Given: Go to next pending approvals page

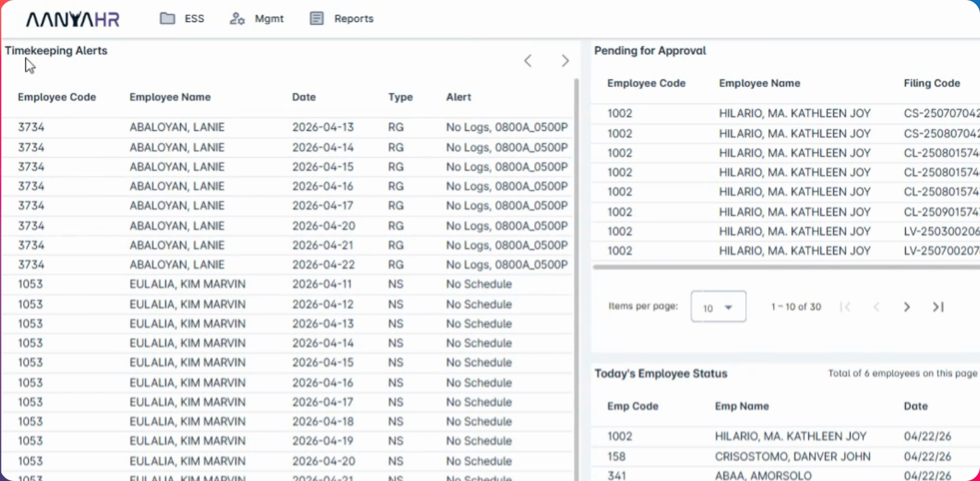Looking at the screenshot, I should click(x=907, y=307).
